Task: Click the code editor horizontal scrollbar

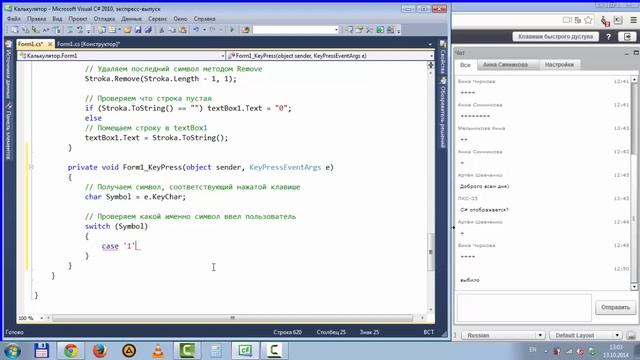Action: 233,318
